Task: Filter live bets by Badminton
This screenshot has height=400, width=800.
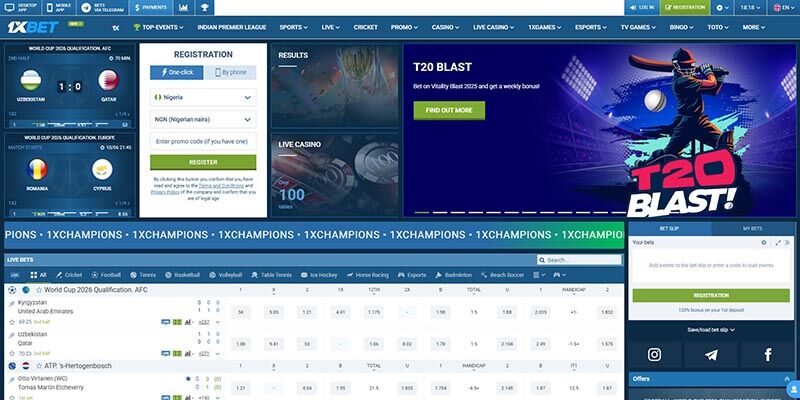Action: [454, 275]
